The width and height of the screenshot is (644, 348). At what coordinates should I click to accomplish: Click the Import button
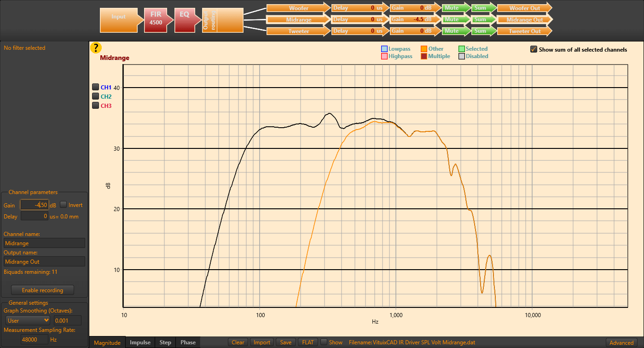point(262,342)
